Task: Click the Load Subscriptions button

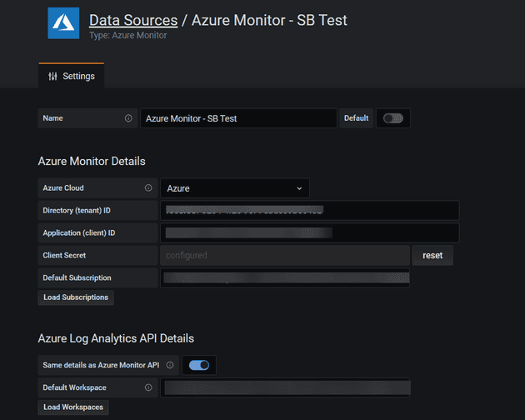Action: pyautogui.click(x=76, y=297)
